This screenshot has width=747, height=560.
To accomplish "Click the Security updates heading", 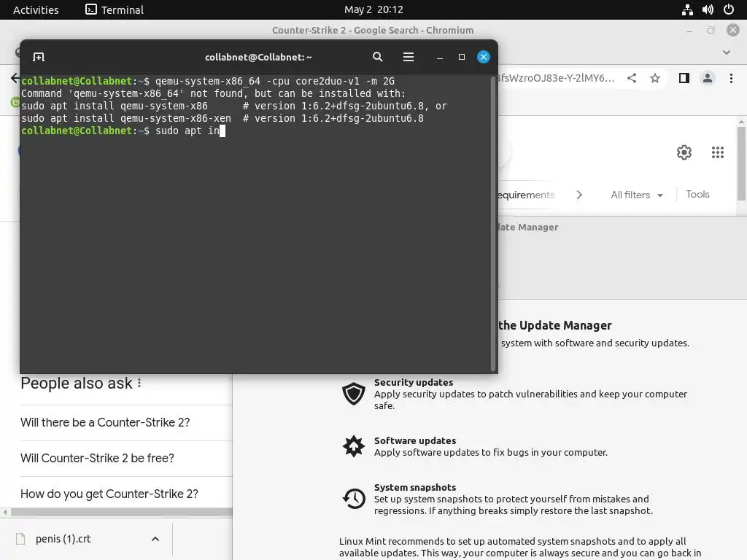I will pos(414,382).
